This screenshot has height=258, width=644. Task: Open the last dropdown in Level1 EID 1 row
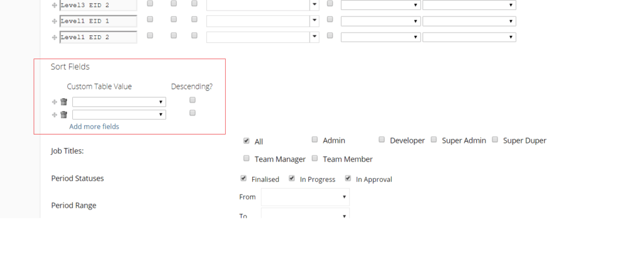point(469,21)
